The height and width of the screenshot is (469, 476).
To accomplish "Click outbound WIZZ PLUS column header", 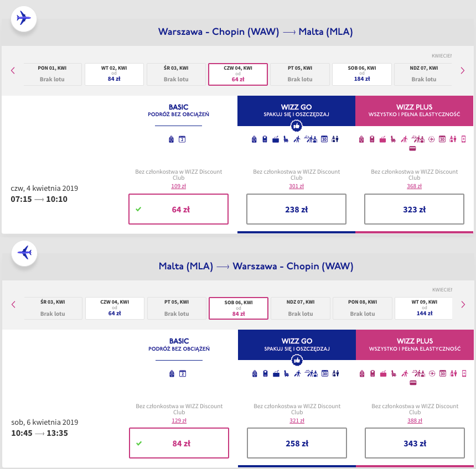I will click(414, 111).
